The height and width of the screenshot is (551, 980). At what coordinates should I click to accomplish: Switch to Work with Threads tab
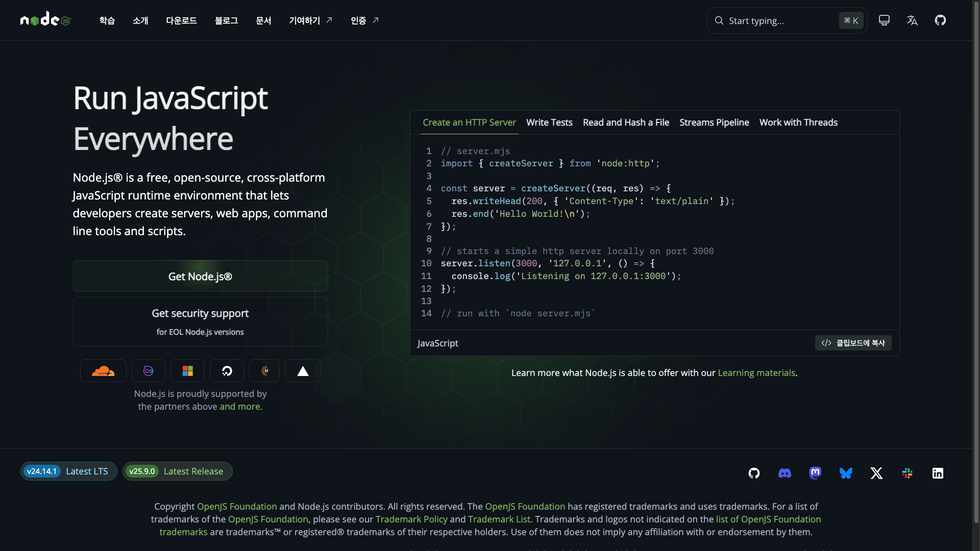(x=798, y=122)
